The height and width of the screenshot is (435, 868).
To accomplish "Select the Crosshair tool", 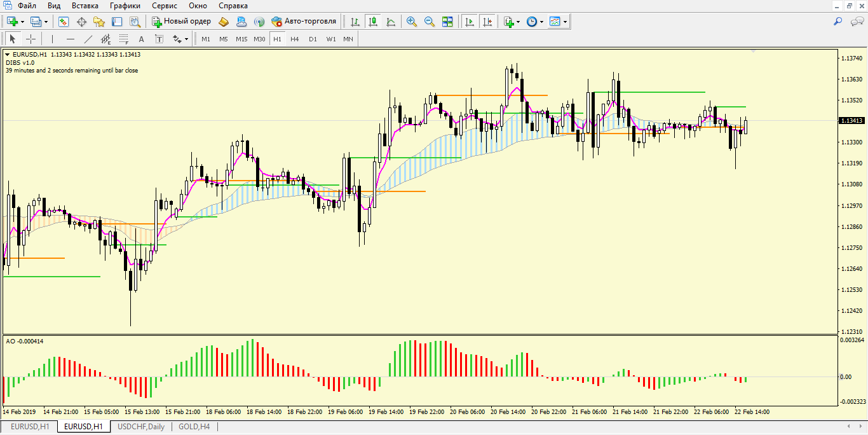I will coord(31,39).
